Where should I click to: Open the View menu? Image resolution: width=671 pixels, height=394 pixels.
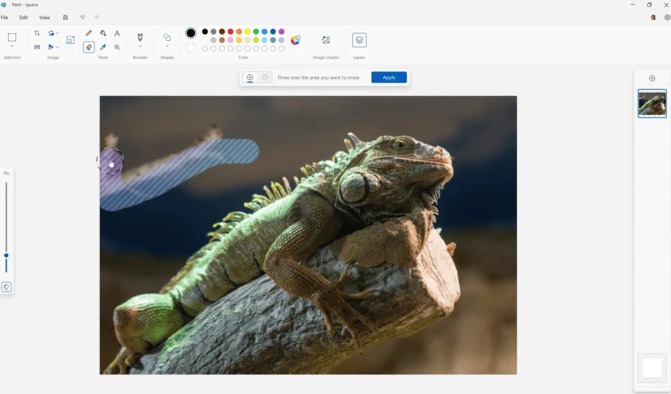pos(45,18)
